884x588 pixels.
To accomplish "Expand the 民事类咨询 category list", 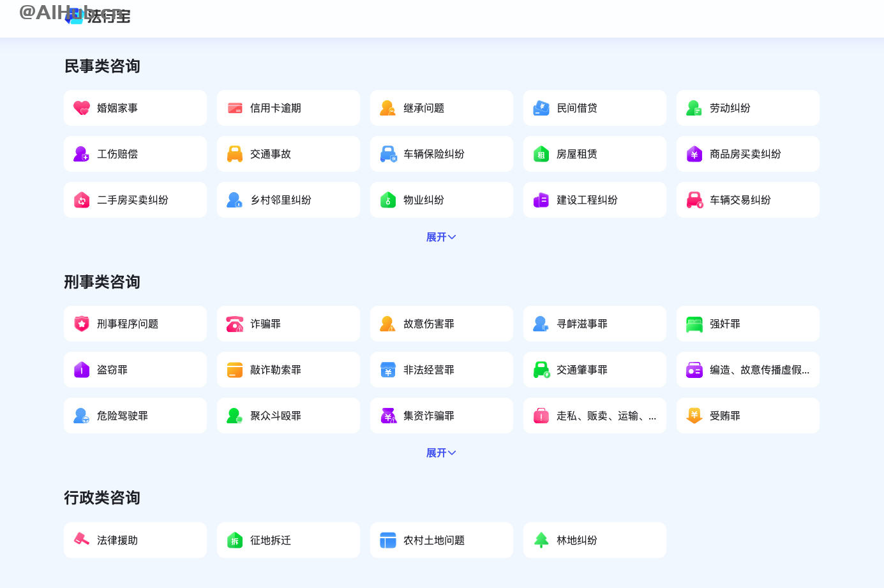I will point(441,237).
